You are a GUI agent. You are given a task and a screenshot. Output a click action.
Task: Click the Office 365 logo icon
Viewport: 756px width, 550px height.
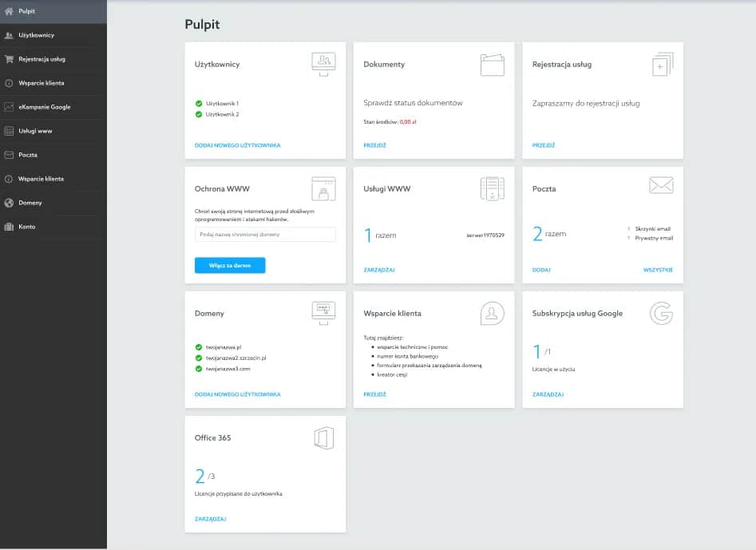323,437
